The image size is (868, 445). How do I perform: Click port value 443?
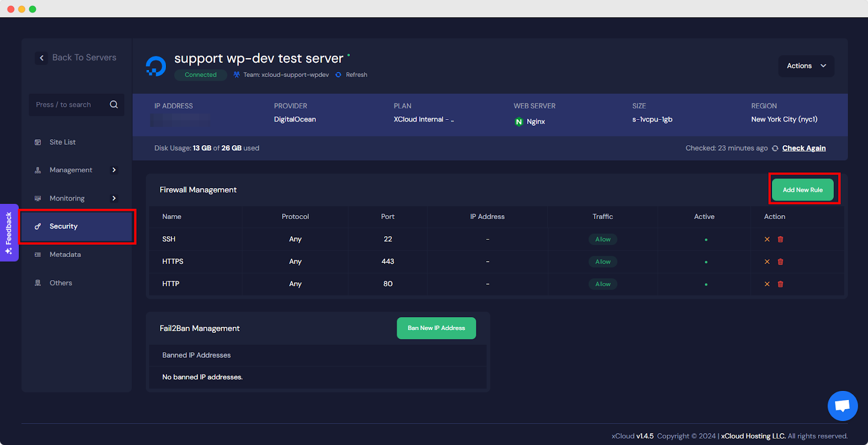[388, 261]
